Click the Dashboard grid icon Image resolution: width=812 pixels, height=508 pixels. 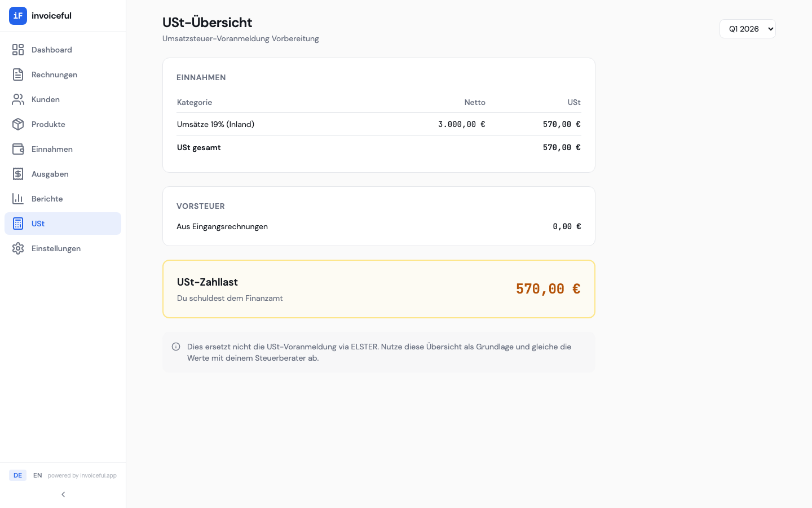click(x=18, y=50)
